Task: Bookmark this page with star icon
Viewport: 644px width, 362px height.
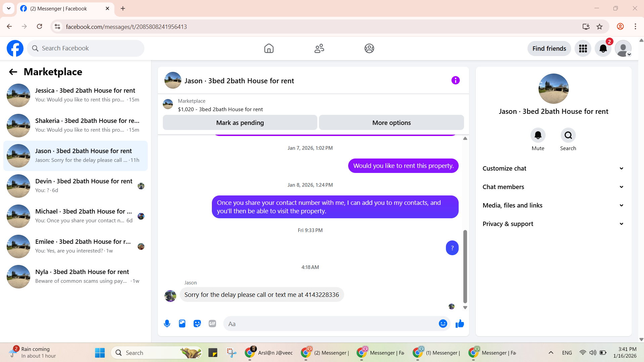Action: [599, 27]
